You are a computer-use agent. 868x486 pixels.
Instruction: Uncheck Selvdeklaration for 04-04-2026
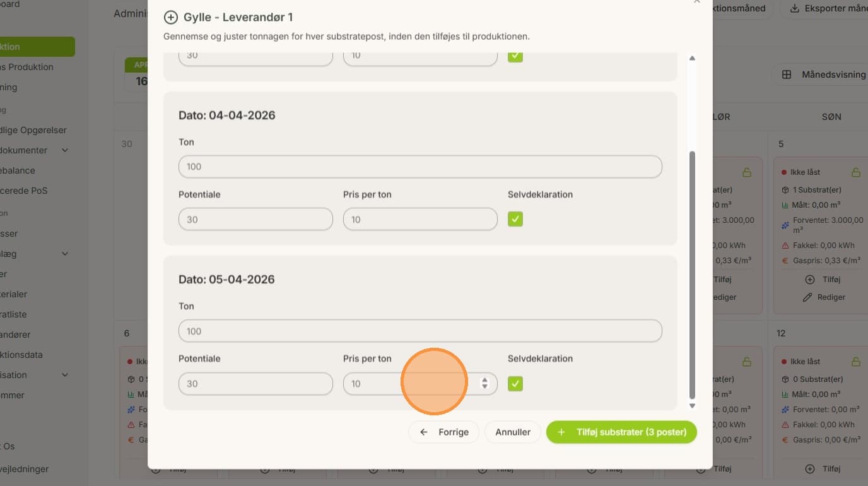pyautogui.click(x=515, y=219)
